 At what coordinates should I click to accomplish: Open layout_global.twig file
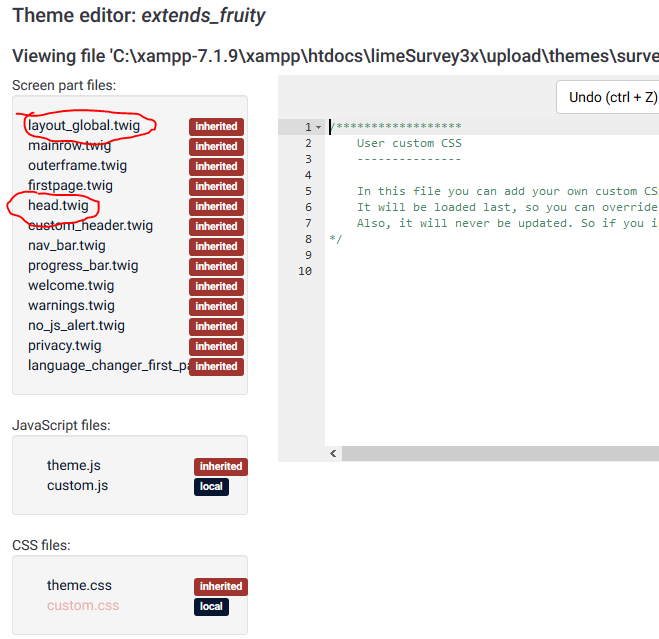[84, 126]
